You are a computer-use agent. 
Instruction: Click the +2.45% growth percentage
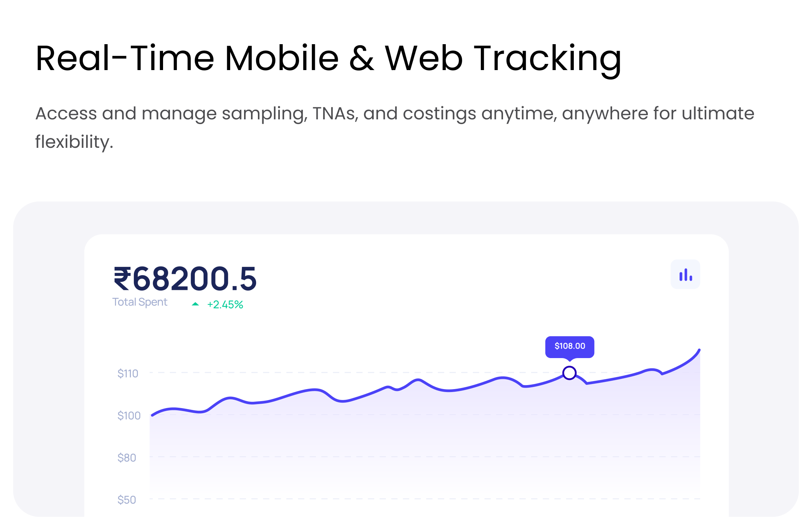(225, 304)
